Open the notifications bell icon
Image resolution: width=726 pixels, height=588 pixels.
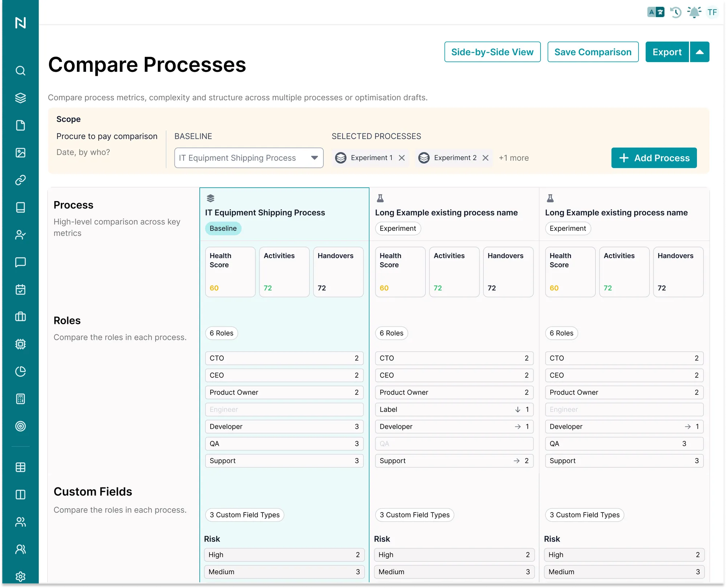[x=694, y=12]
